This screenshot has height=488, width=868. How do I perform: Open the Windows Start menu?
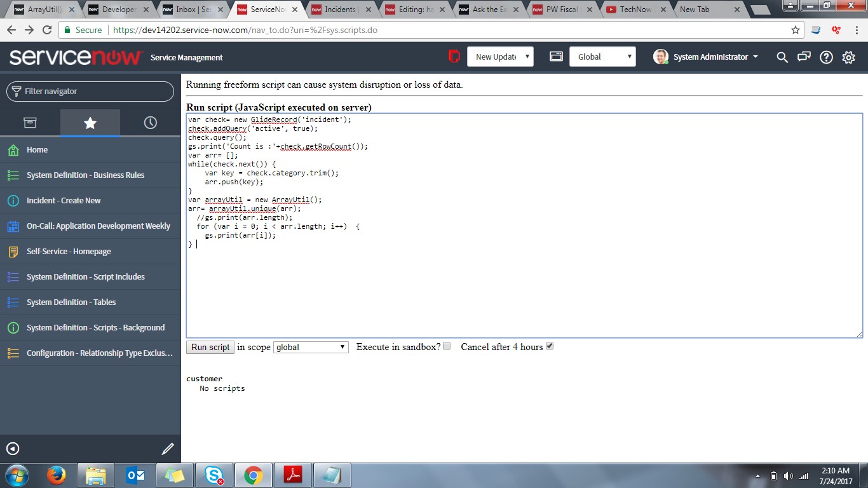click(16, 475)
